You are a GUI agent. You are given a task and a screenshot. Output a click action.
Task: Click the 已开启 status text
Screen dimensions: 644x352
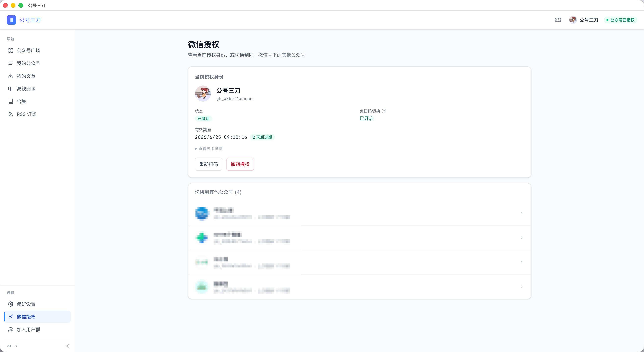(x=366, y=118)
